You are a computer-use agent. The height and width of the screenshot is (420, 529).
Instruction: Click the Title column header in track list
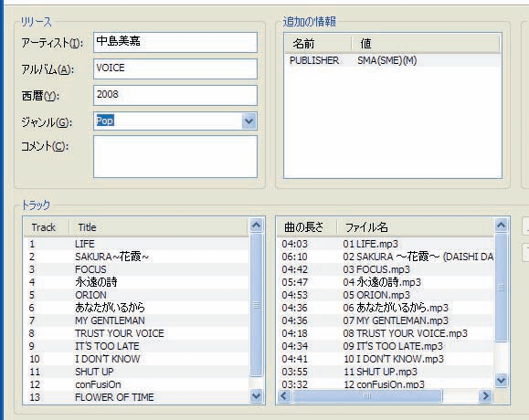(x=159, y=227)
